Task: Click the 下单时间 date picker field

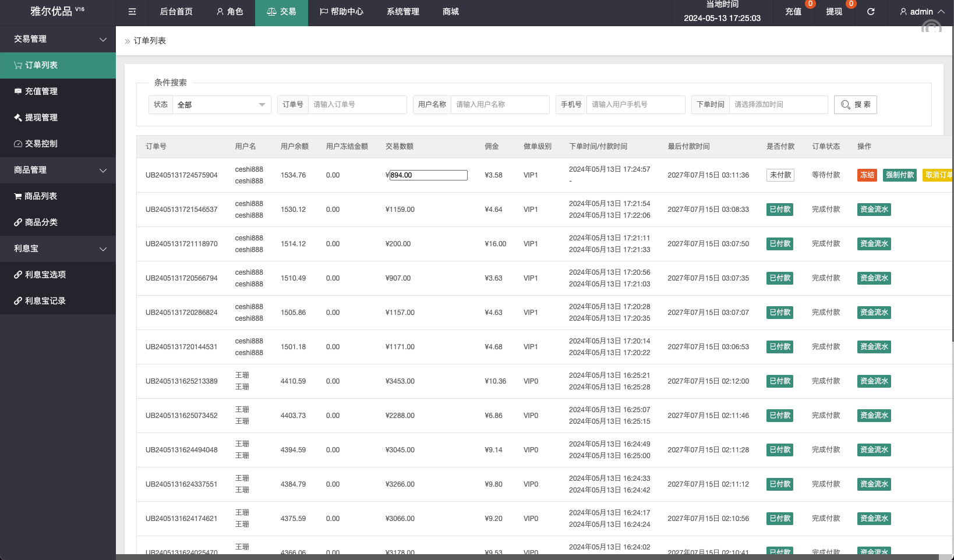Action: coord(778,105)
